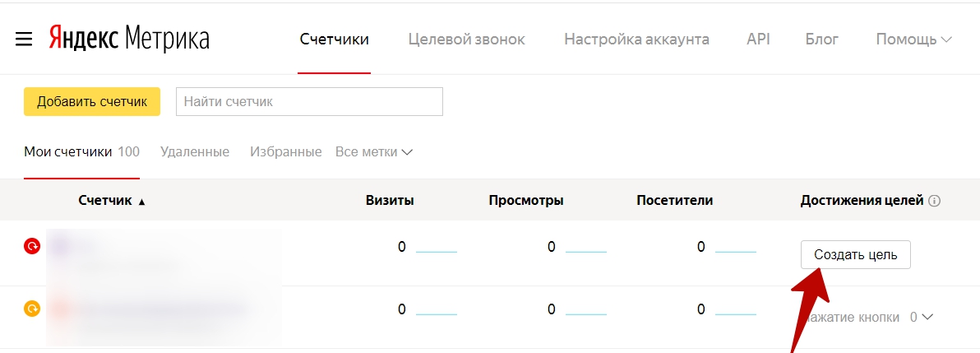This screenshot has width=980, height=353.
Task: Open Настройка аккаунта in top menu
Action: coord(636,39)
